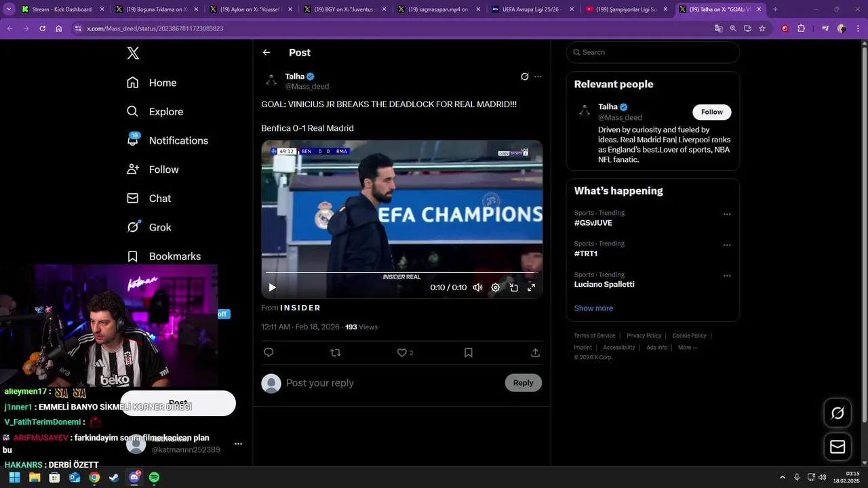This screenshot has width=868, height=488.
Task: Expand the More footer menu
Action: coord(687,348)
